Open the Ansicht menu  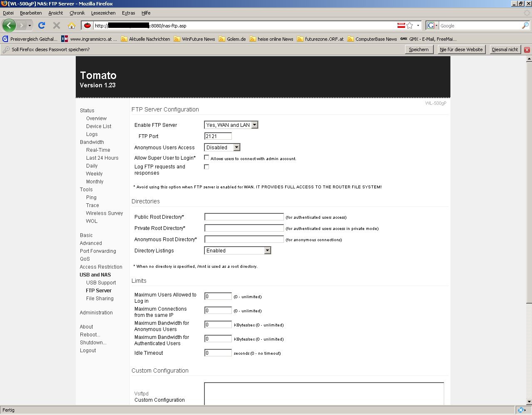[x=56, y=13]
